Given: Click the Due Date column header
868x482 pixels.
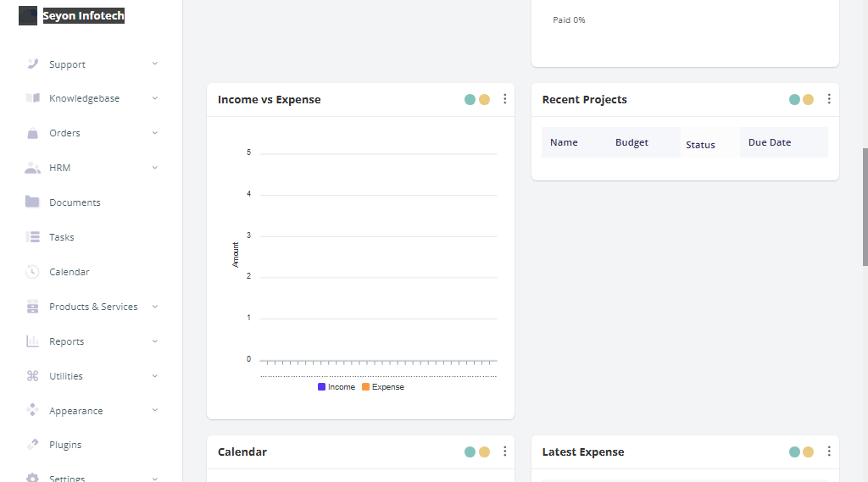Looking at the screenshot, I should click(x=770, y=142).
